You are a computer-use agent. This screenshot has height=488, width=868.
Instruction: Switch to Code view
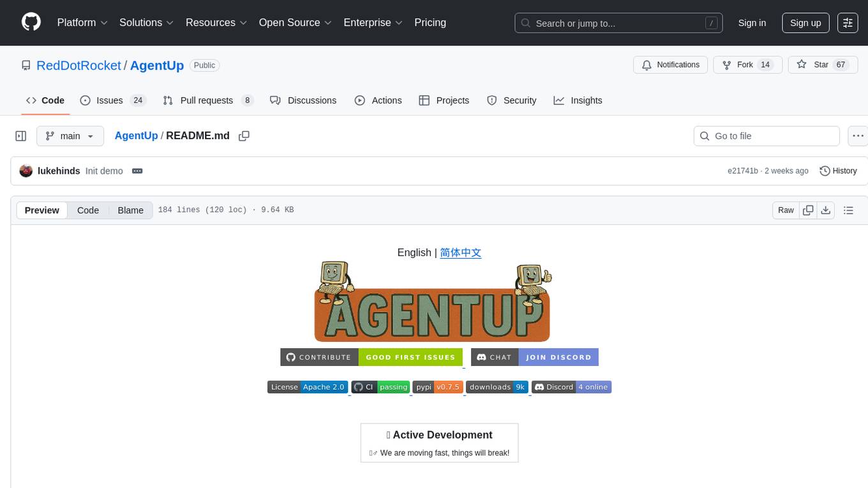[88, 210]
